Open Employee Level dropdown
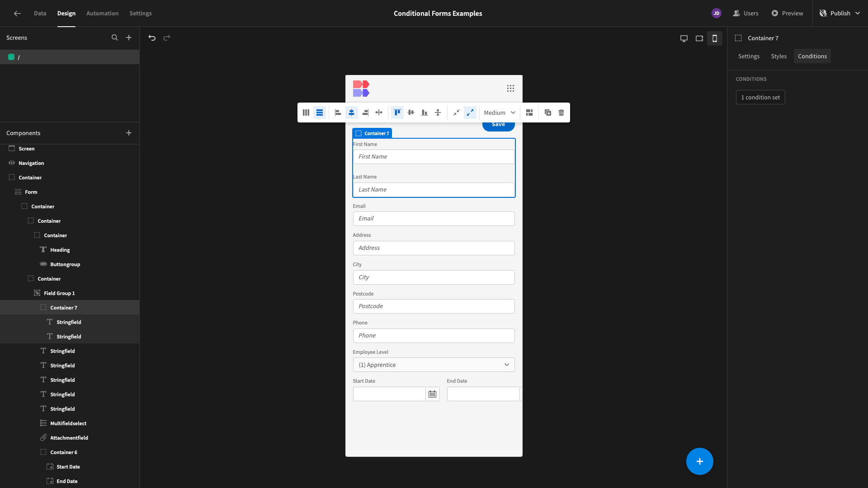Image resolution: width=868 pixels, height=488 pixels. [x=434, y=365]
